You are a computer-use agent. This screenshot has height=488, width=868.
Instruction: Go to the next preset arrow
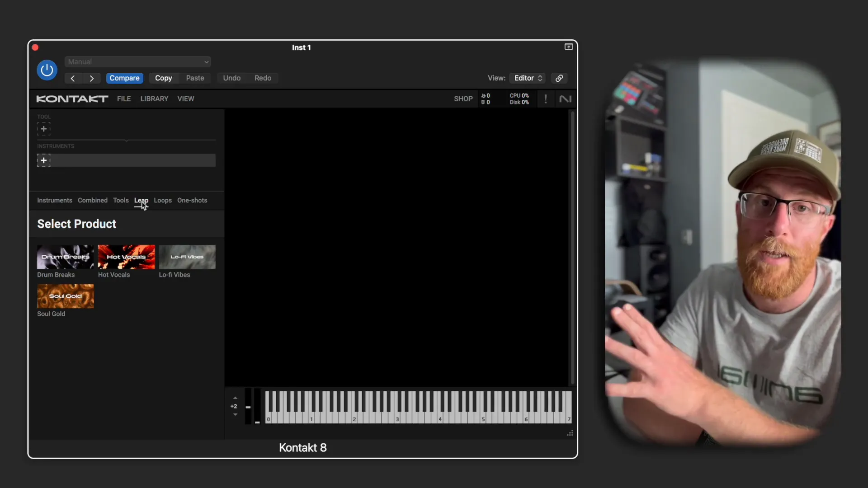click(92, 78)
